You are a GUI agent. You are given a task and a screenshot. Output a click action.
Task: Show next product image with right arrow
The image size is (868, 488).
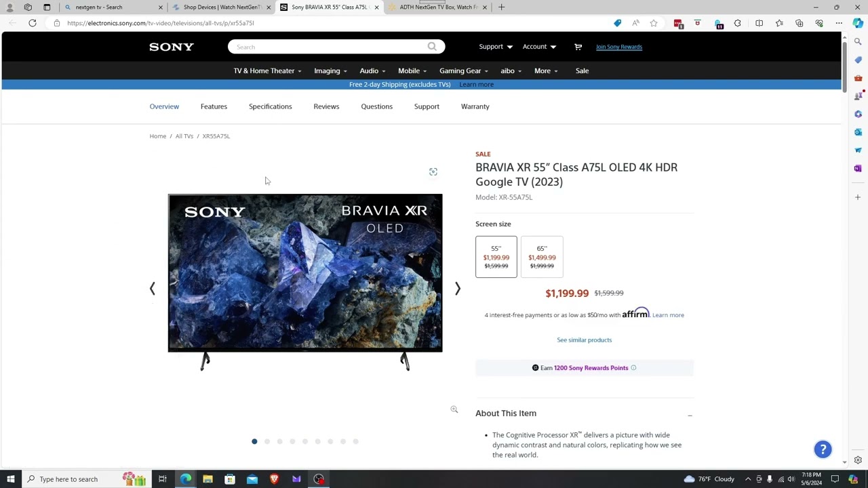click(458, 289)
